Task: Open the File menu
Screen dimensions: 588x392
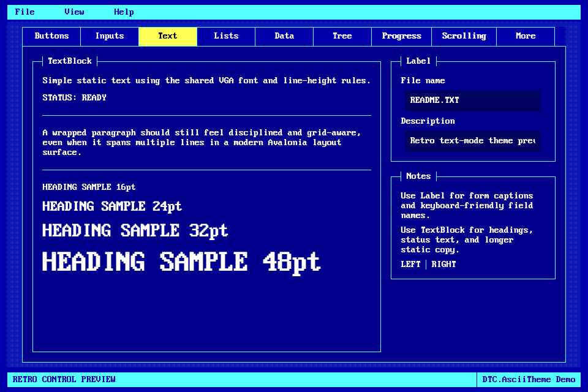Action: coord(24,12)
